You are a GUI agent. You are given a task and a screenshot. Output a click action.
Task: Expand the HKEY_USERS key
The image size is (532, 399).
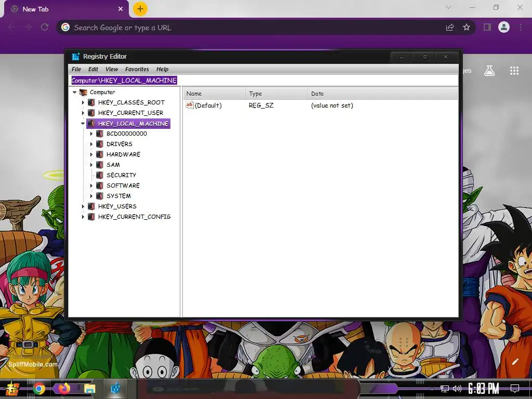point(83,206)
